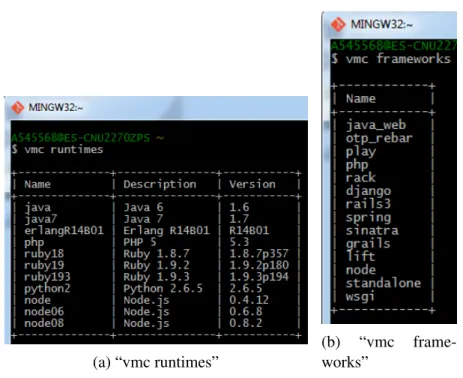Click the 'vmc runtimes' command text
The width and height of the screenshot is (463, 378).
coord(64,150)
